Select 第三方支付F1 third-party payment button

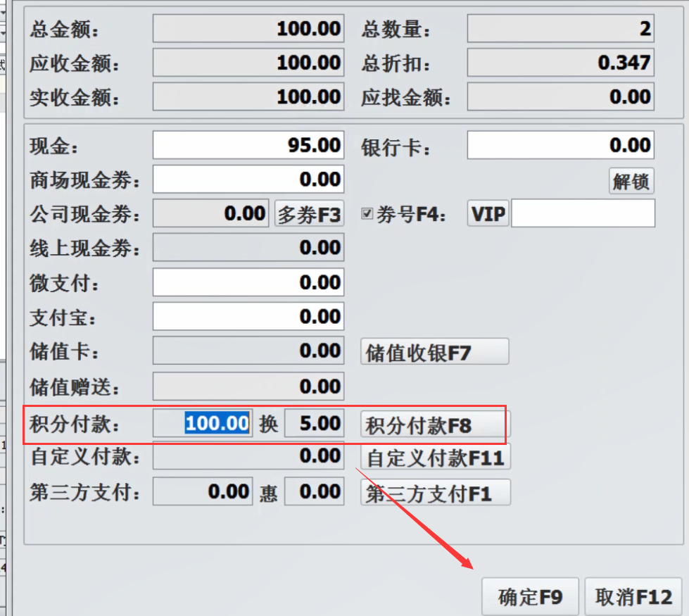436,493
